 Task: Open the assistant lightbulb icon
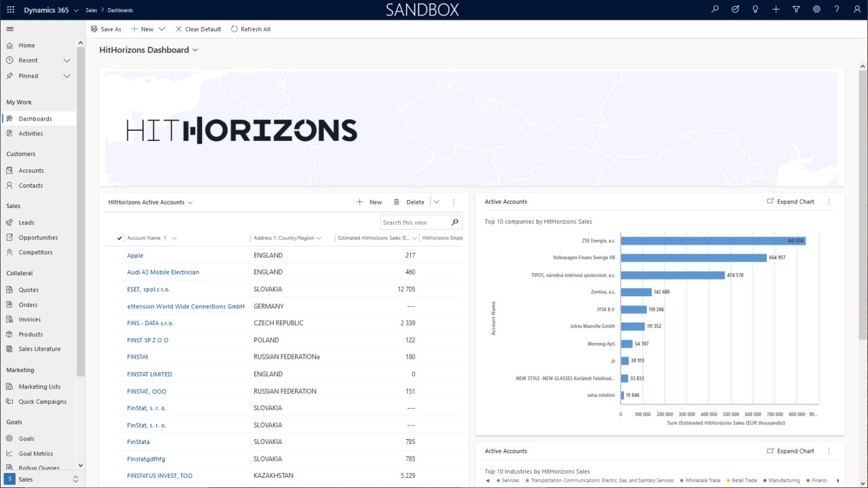click(x=755, y=9)
